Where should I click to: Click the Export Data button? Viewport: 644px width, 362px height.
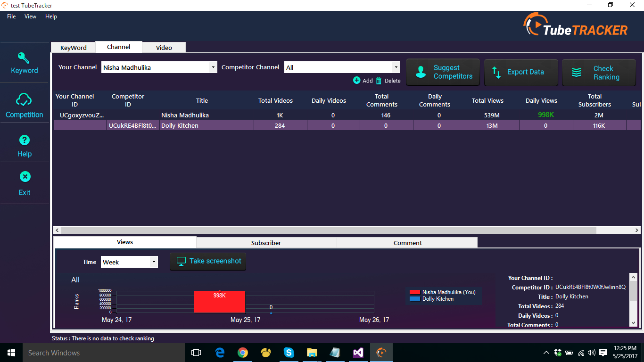[521, 72]
